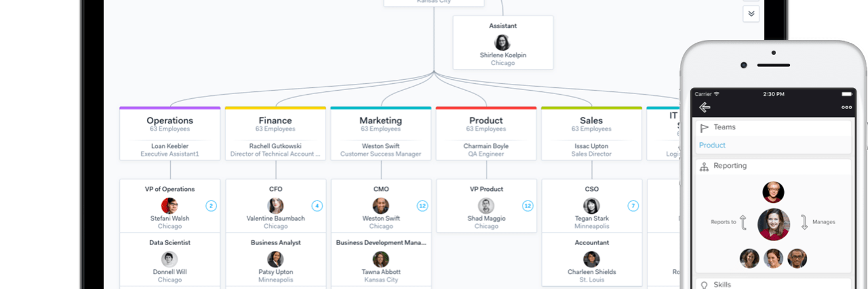Click Donnell Will's profile photo
This screenshot has height=289, width=868.
[170, 259]
